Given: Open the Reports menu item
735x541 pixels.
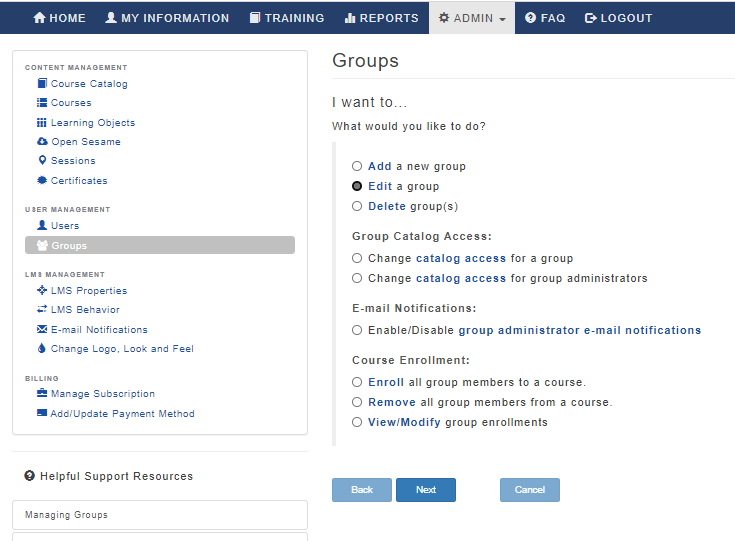Looking at the screenshot, I should [x=381, y=18].
